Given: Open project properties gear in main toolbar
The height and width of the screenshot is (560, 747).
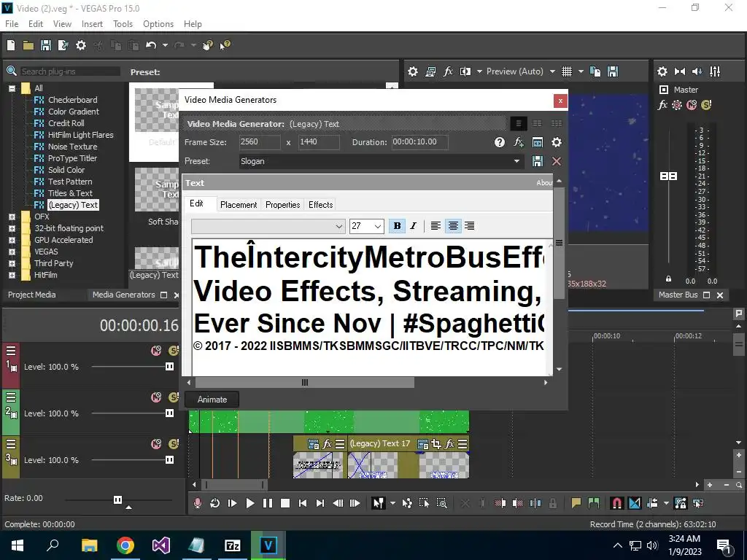Looking at the screenshot, I should pyautogui.click(x=81, y=45).
